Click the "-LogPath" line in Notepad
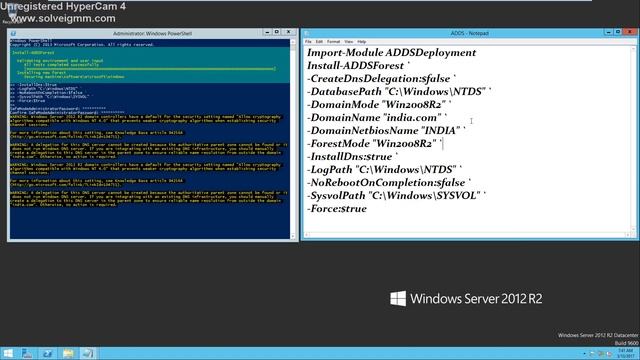The image size is (640, 360). pos(384,170)
